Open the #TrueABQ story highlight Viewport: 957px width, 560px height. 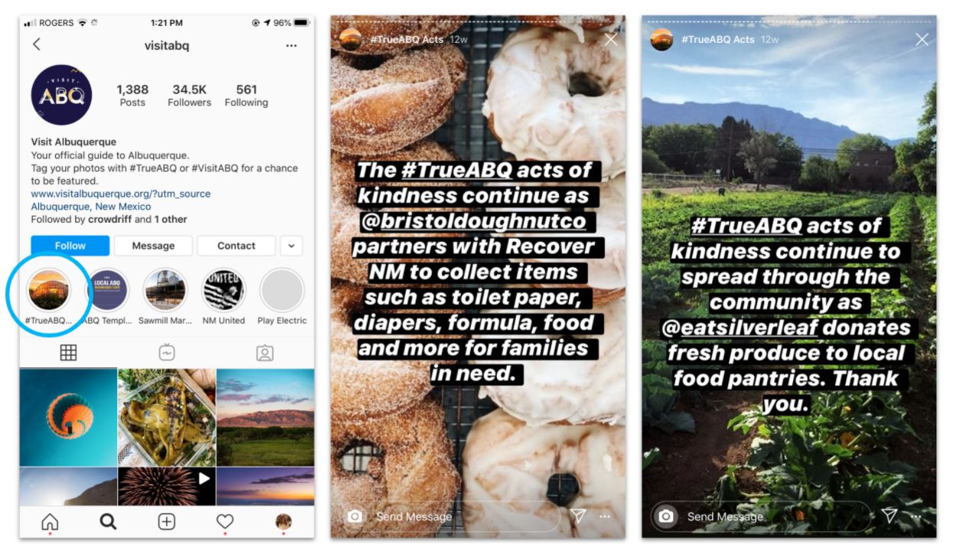[x=48, y=291]
